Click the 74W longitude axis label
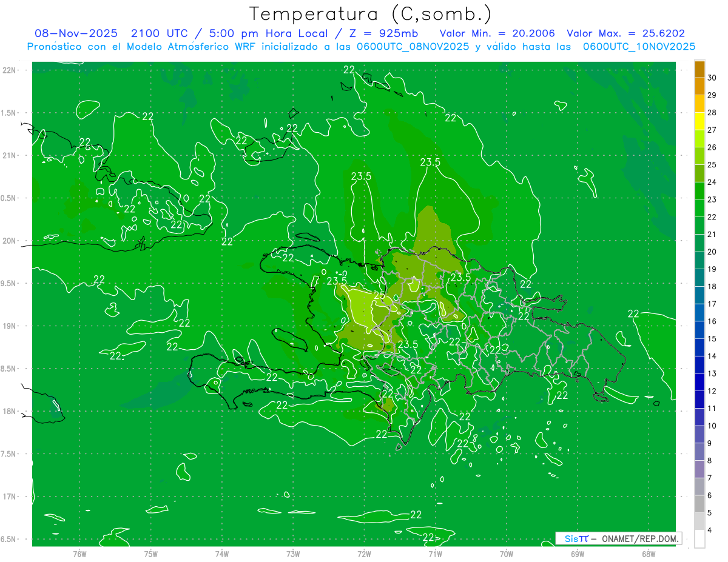The width and height of the screenshot is (728, 562). (x=222, y=554)
